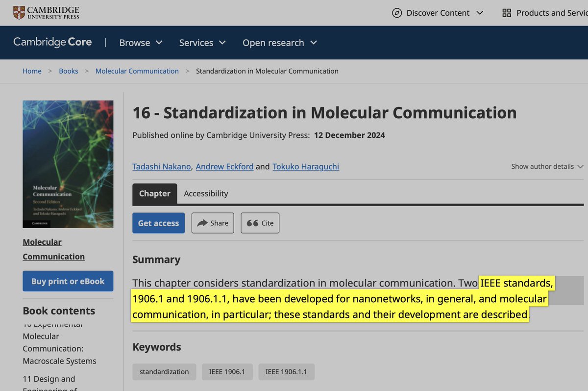The image size is (588, 391).
Task: Click the Products and Services grid icon
Action: click(507, 13)
